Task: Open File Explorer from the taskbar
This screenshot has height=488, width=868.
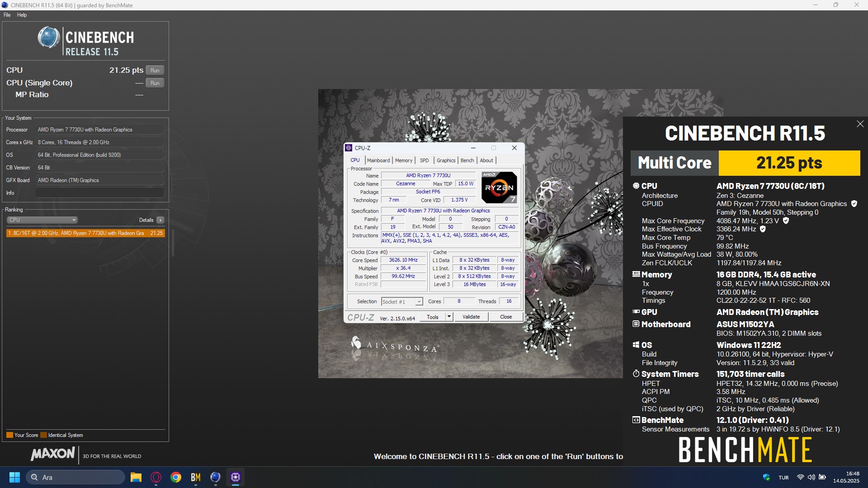Action: [x=136, y=478]
